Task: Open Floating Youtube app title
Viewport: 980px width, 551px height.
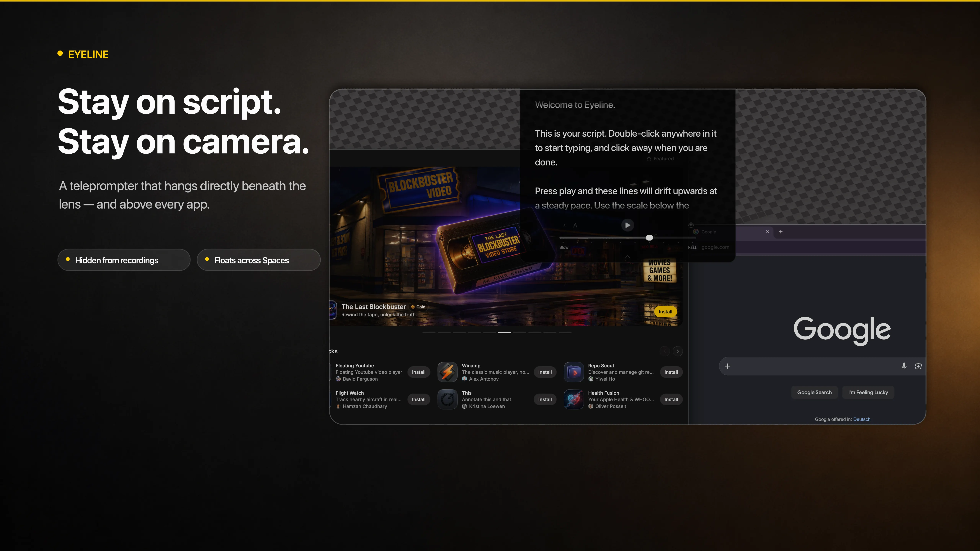Action: [354, 366]
